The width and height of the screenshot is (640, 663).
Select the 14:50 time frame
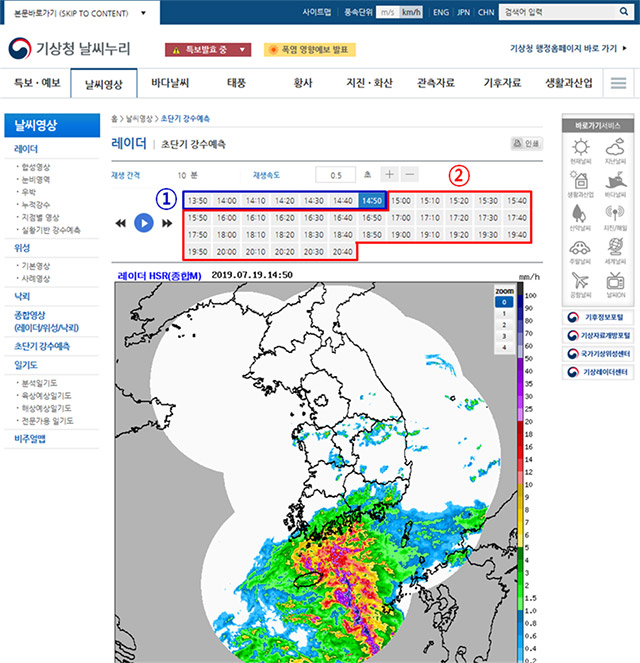pos(372,201)
